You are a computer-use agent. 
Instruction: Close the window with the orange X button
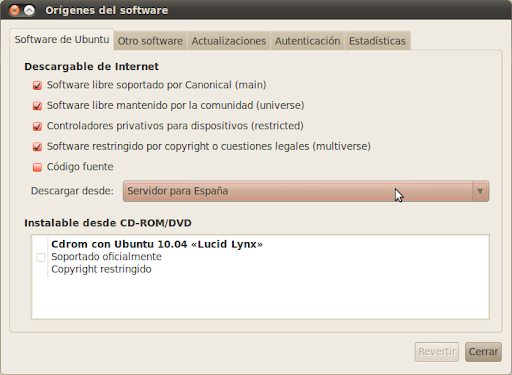(14, 10)
